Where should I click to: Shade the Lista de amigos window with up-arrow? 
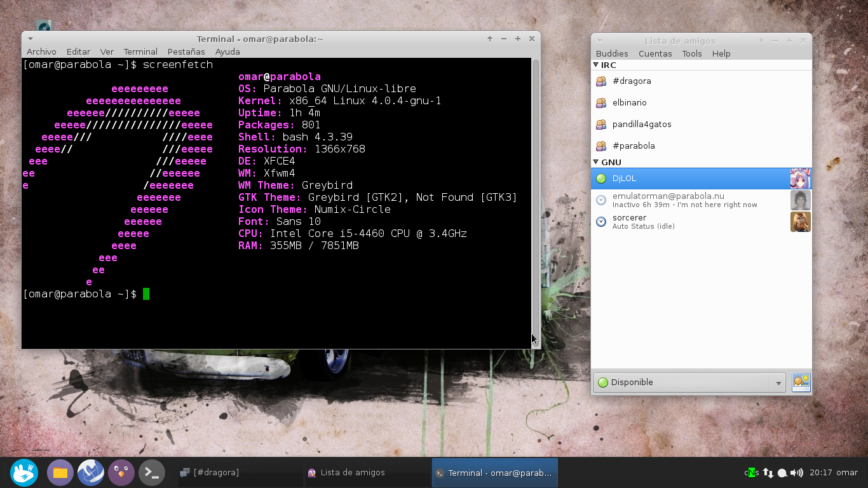pos(761,41)
